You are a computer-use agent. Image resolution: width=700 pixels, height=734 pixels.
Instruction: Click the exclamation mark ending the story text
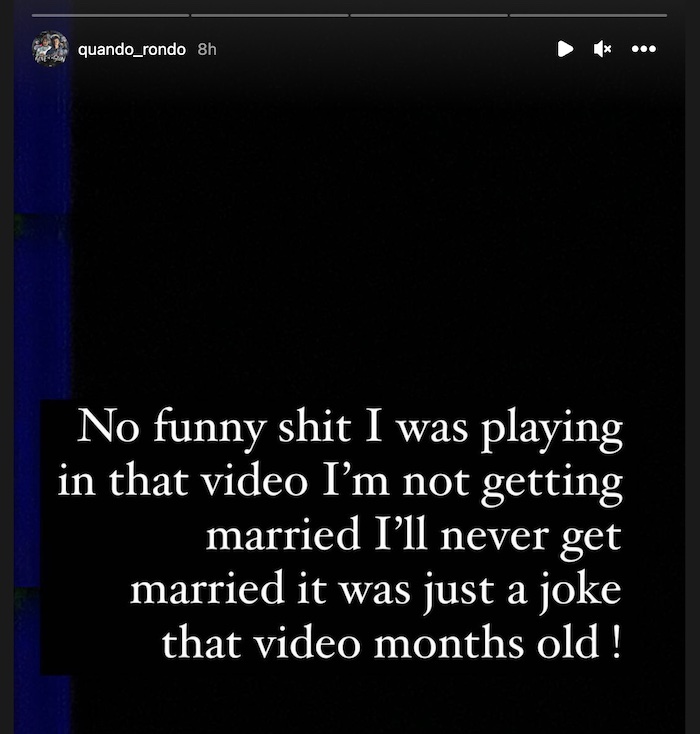point(616,641)
